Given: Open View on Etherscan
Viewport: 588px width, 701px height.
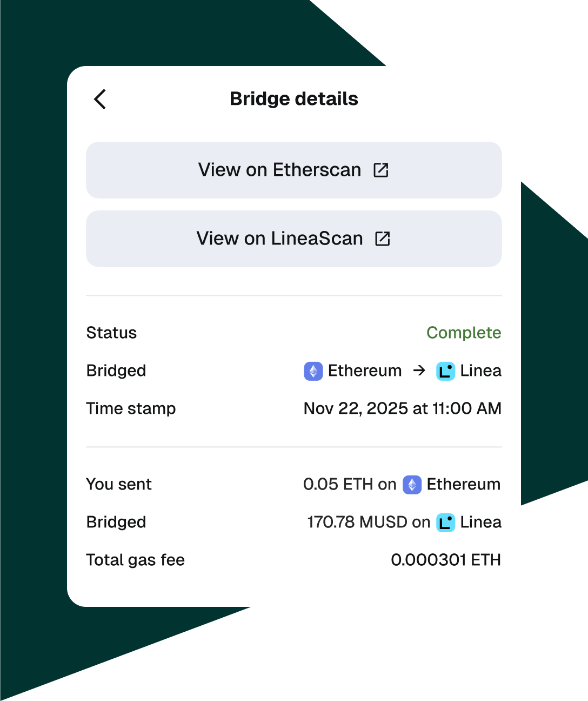Looking at the screenshot, I should [x=293, y=170].
